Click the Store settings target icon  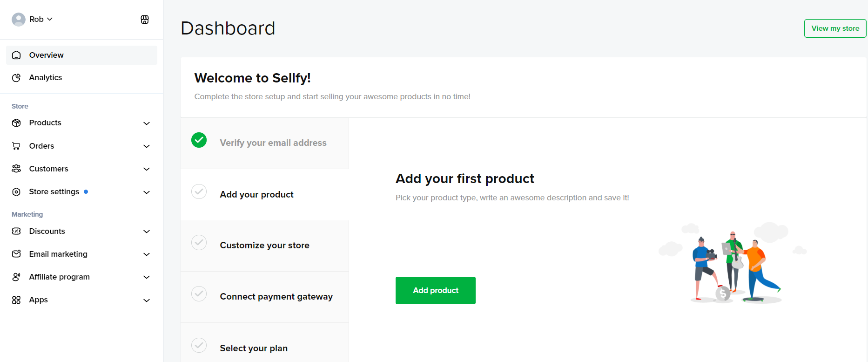(x=16, y=191)
